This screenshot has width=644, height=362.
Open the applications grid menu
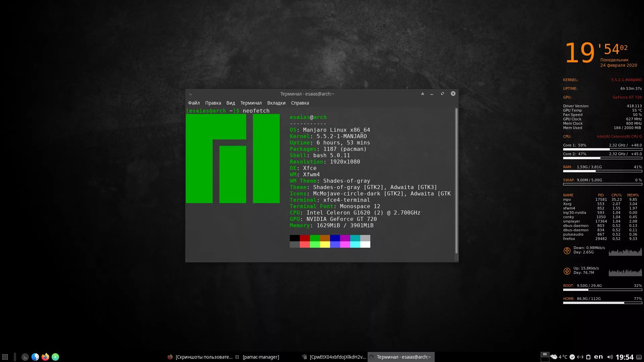coord(5,357)
